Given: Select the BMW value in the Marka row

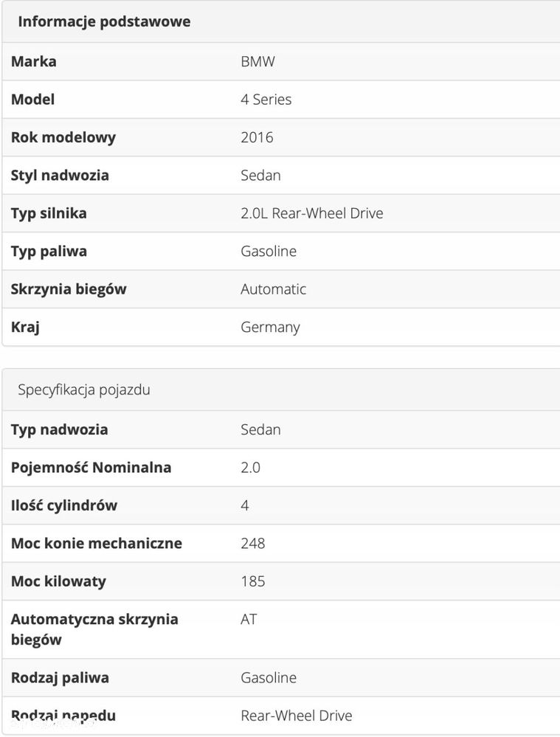Looking at the screenshot, I should coord(257,62).
